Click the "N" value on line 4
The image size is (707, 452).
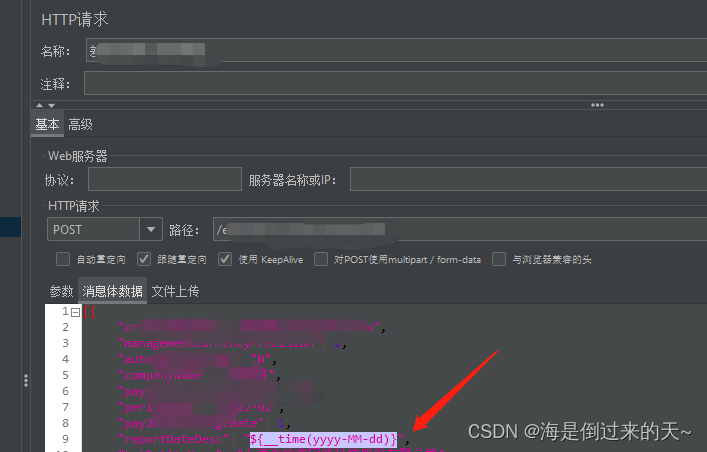261,359
